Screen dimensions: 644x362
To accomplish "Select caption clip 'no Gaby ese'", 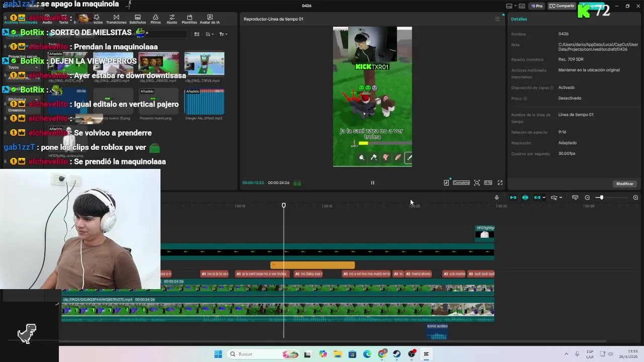I will point(308,274).
